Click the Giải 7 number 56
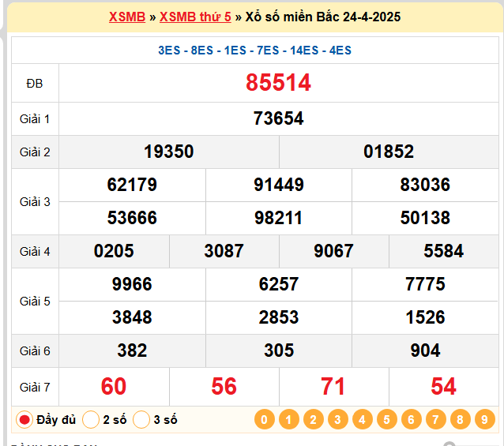The image size is (504, 446). (224, 387)
